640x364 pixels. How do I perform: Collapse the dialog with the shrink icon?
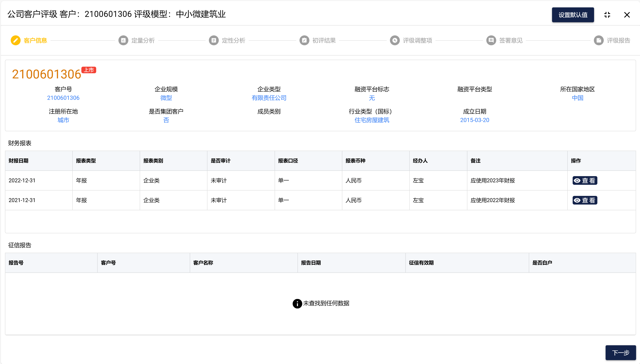coord(607,15)
